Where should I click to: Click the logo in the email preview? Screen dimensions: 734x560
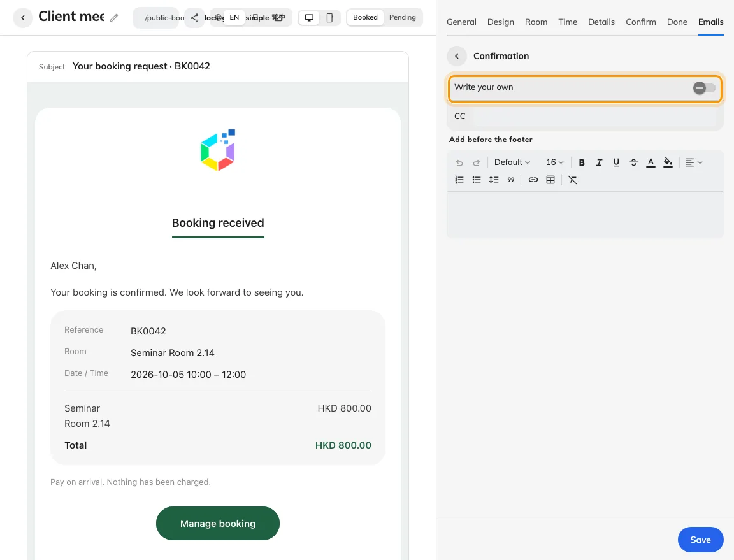coord(218,150)
